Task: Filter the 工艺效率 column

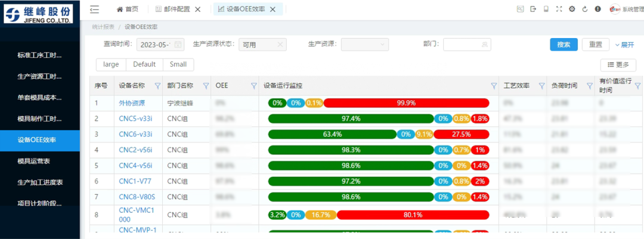Action: coord(541,86)
